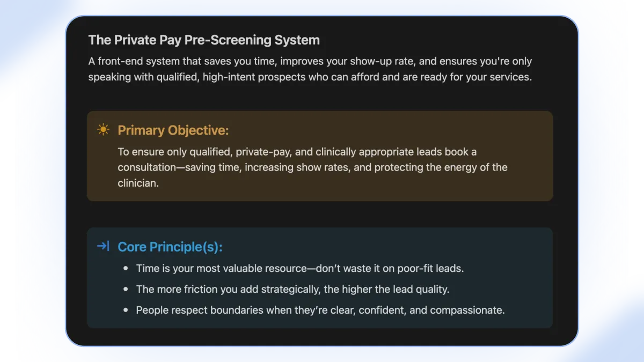Click the bullet dot before 'The more friction'

click(x=126, y=289)
